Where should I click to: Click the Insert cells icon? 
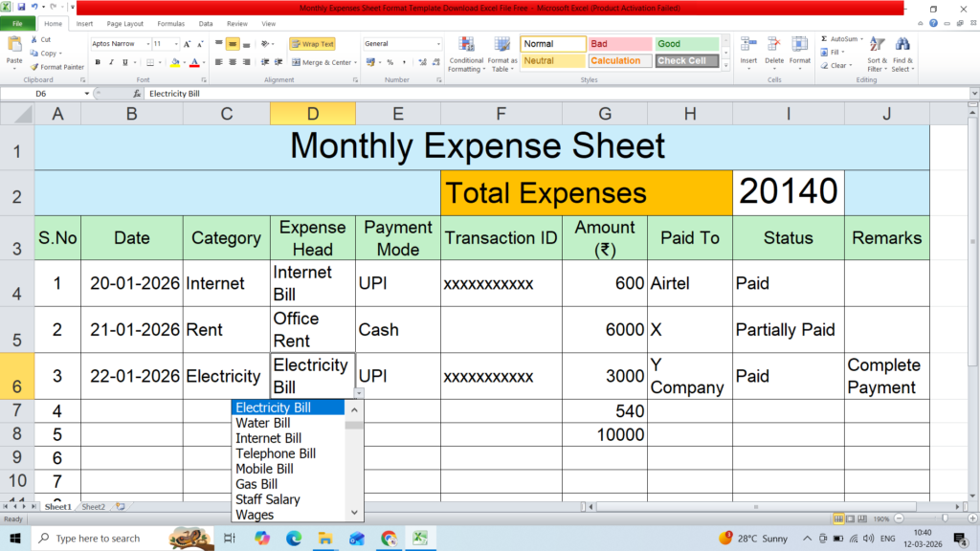point(748,45)
